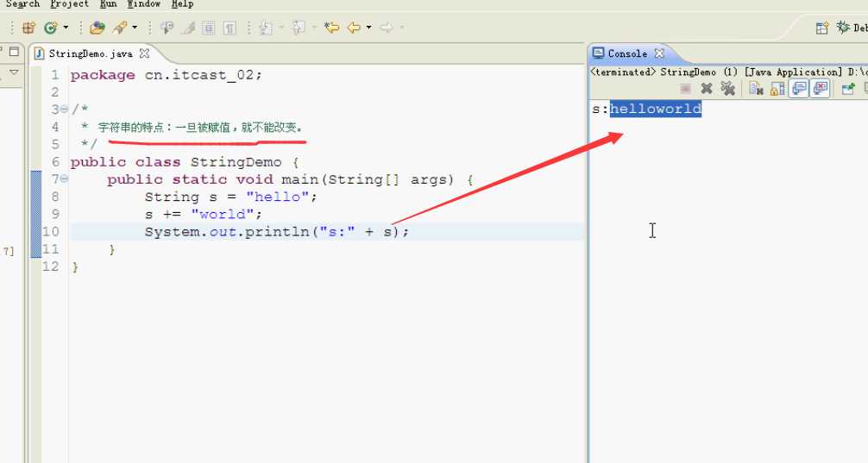Image resolution: width=868 pixels, height=463 pixels.
Task: Switch to the Debug perspective
Action: pyautogui.click(x=852, y=27)
